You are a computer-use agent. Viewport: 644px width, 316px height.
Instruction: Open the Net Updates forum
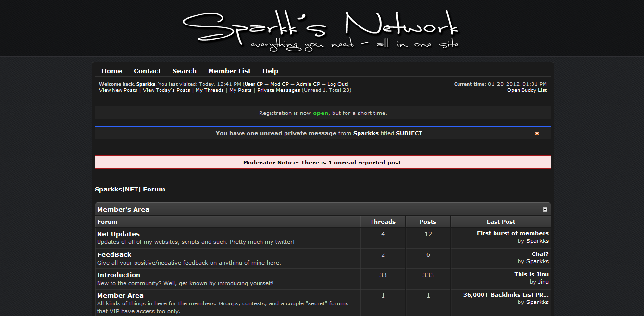click(x=118, y=234)
